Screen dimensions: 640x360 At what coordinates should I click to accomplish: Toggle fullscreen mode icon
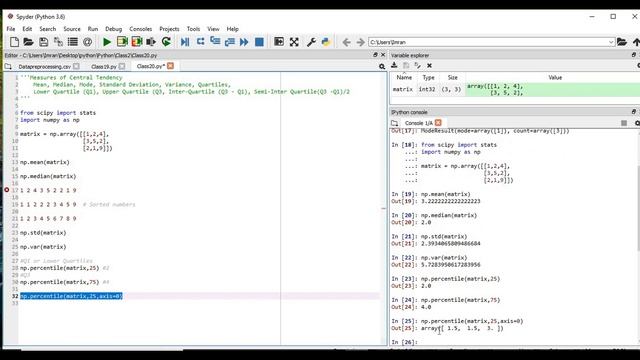(294, 42)
